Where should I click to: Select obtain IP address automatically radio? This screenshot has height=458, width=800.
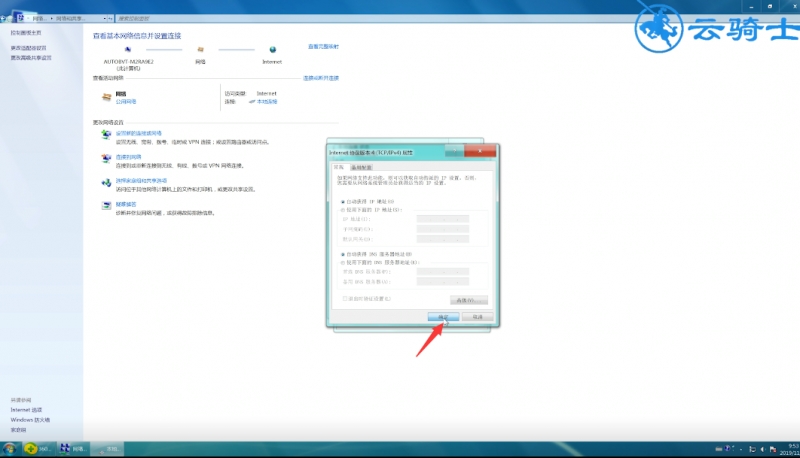[x=343, y=201]
